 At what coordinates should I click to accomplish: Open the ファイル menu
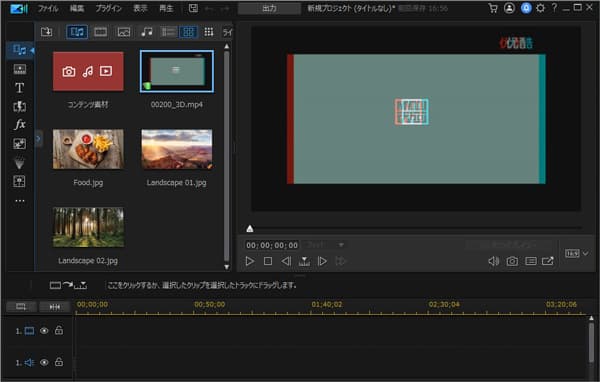pyautogui.click(x=48, y=8)
